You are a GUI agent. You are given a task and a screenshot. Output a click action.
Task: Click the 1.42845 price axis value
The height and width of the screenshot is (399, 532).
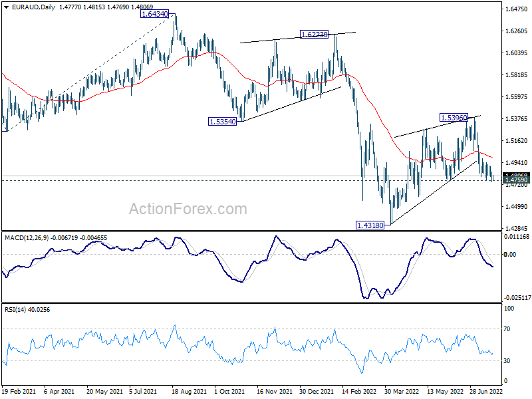[517, 228]
